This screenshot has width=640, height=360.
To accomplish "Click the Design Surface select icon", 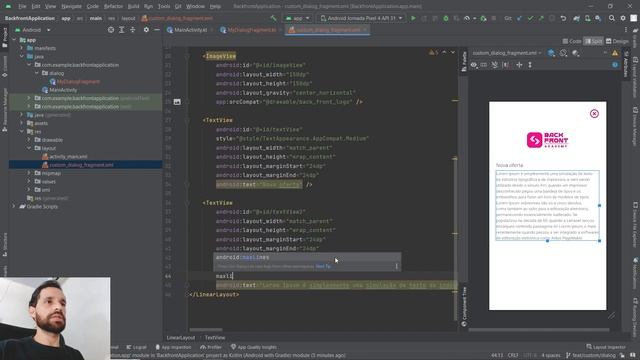I will click(x=551, y=53).
